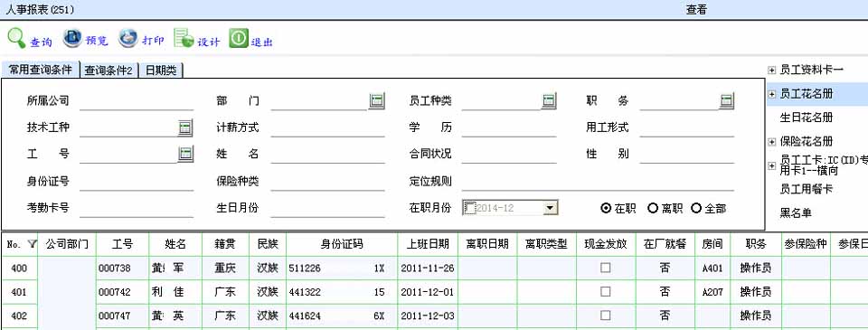This screenshot has height=330, width=868.
Task: Click the 计薪方式 input field
Action: click(327, 127)
